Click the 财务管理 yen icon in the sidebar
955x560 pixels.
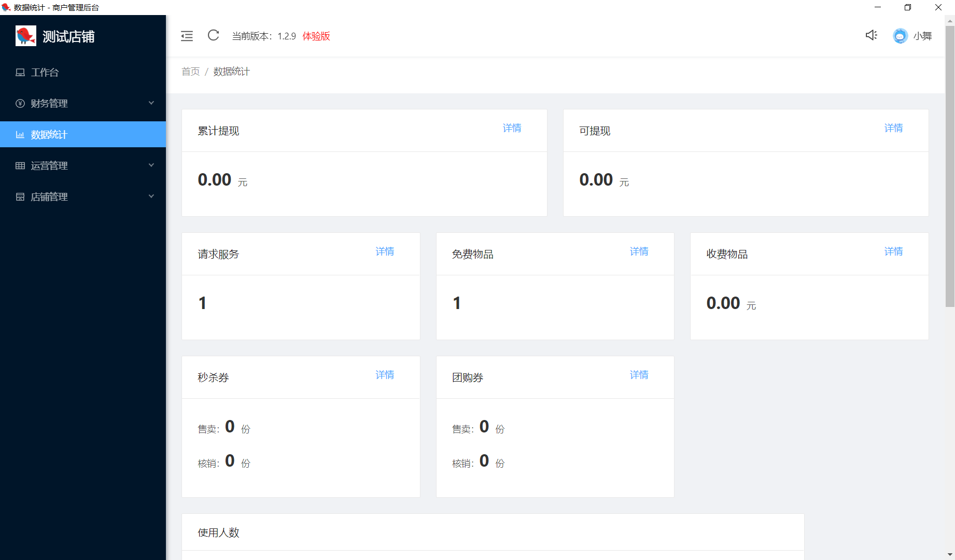click(20, 104)
